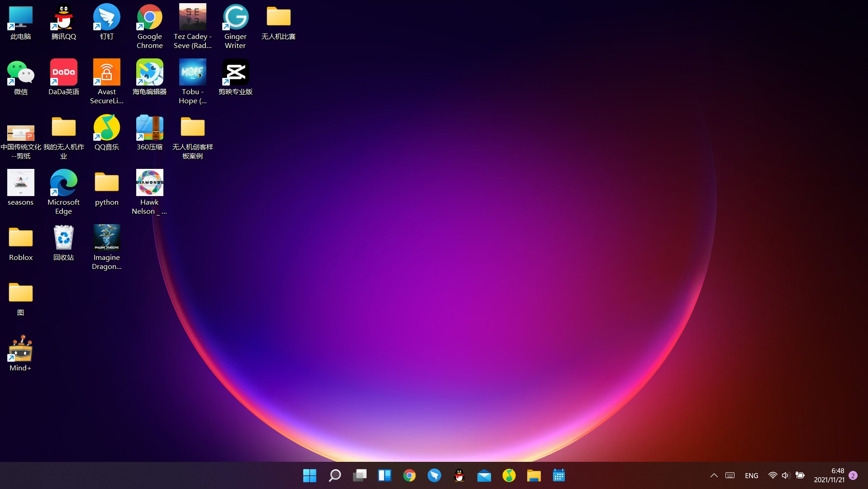Select the Mind+ desktop shortcut
This screenshot has height=489, width=868.
21,354
